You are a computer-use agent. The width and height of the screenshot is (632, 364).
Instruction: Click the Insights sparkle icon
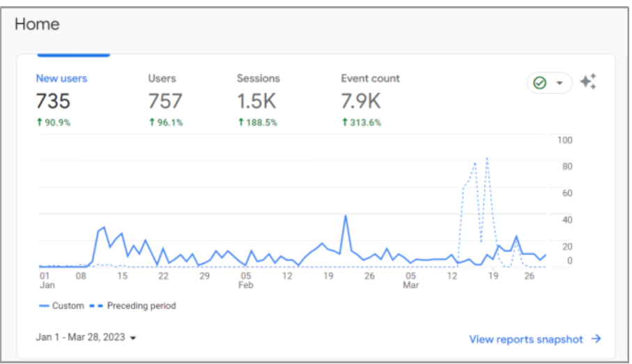coord(588,82)
